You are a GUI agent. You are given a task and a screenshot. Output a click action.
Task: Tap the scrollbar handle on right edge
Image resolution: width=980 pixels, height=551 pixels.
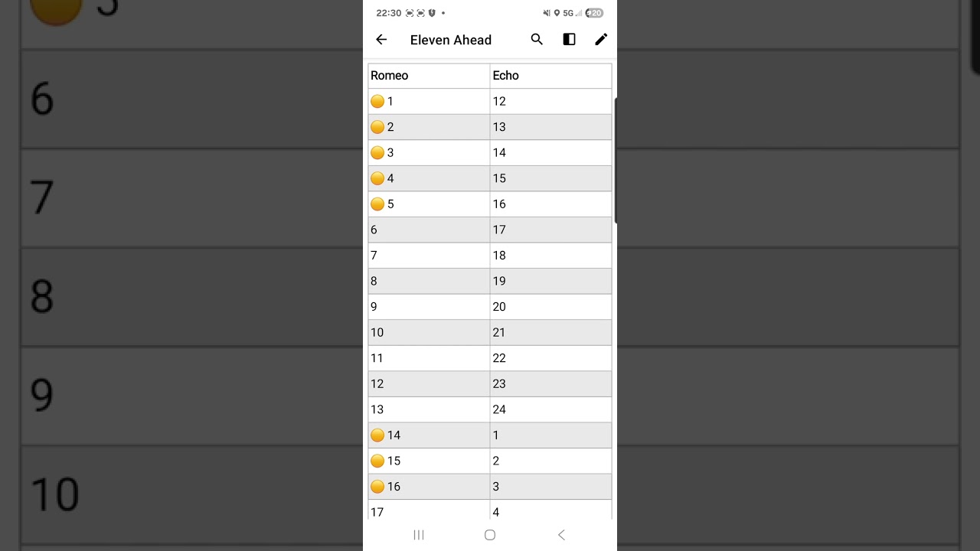(615, 159)
